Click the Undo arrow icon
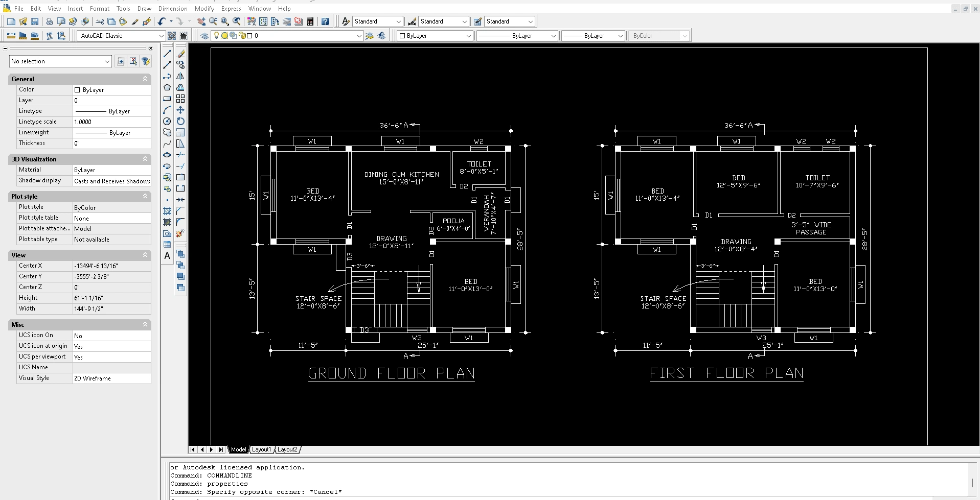Viewport: 980px width, 500px height. point(162,21)
